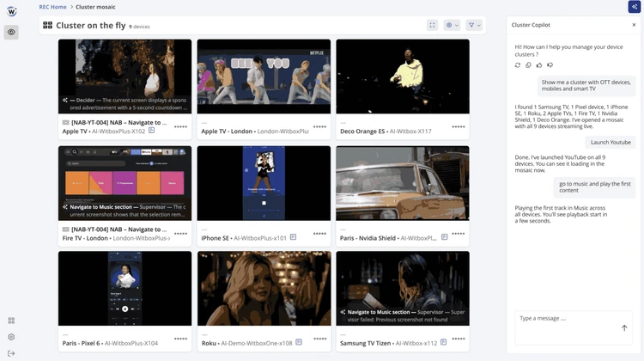Open settings gear in left sidebar
This screenshot has height=361, width=644.
click(x=11, y=337)
